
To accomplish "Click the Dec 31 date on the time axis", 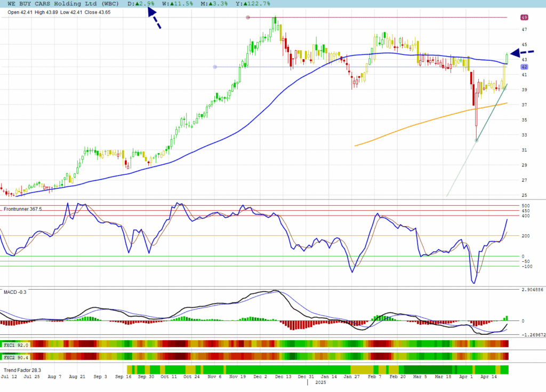I will tap(306, 377).
